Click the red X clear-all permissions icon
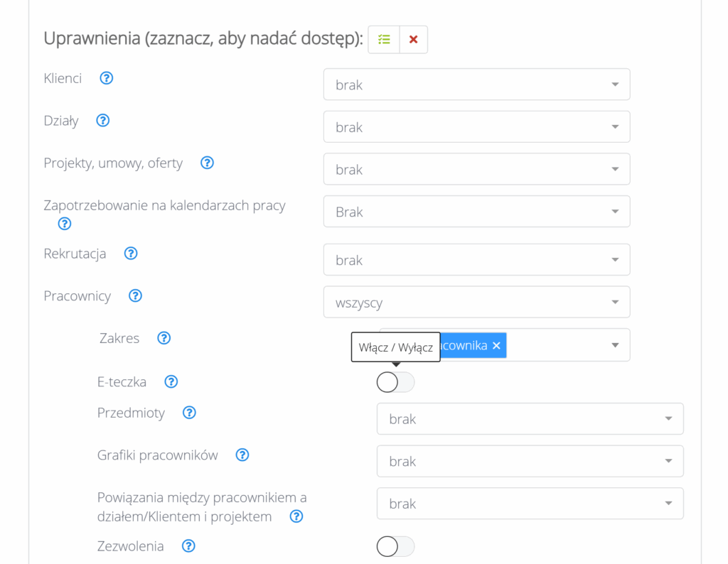The width and height of the screenshot is (728, 564). [413, 40]
